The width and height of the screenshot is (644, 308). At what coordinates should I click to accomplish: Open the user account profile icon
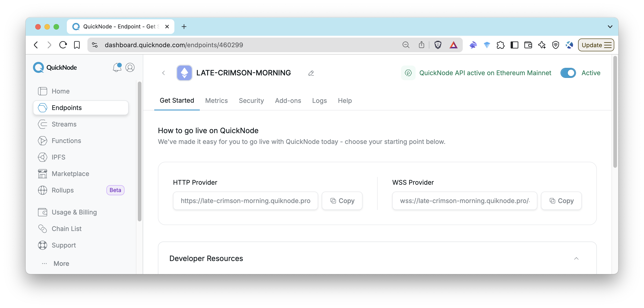click(130, 67)
